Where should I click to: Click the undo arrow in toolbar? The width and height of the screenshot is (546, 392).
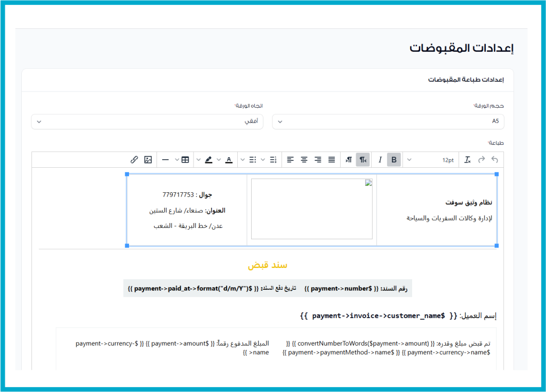click(495, 160)
